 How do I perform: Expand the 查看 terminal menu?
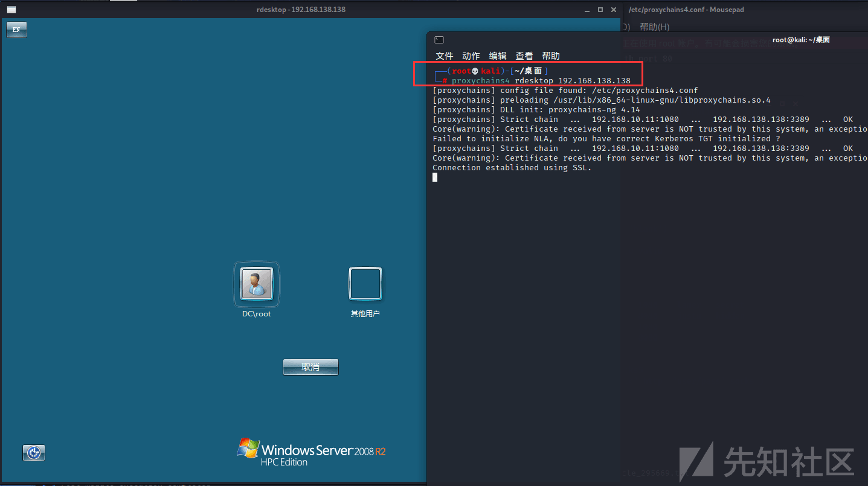[x=524, y=56]
